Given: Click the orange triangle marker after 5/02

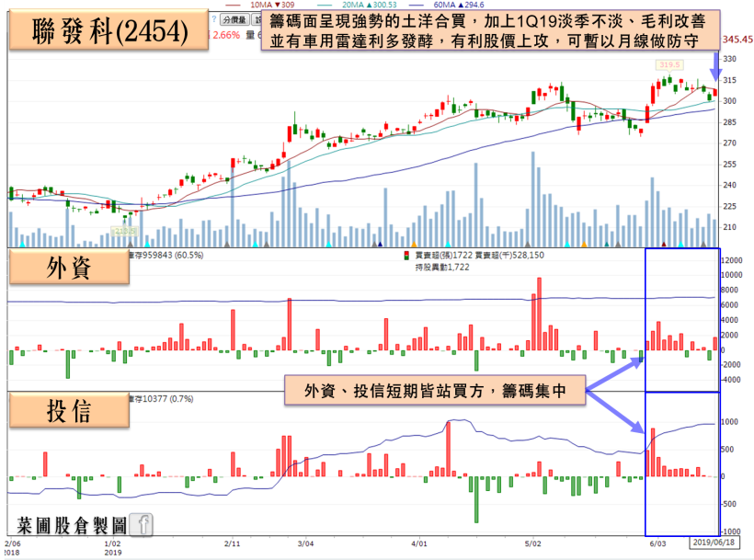Looking at the screenshot, I should point(584,245).
